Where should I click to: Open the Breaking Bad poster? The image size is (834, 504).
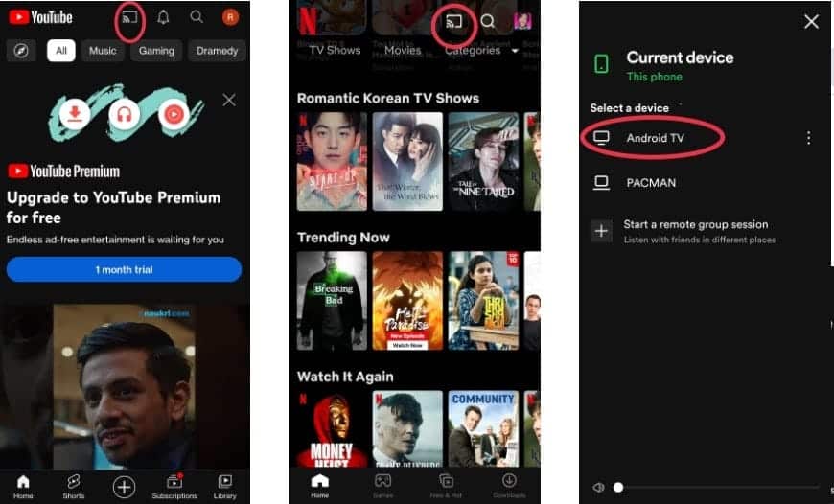(x=332, y=300)
